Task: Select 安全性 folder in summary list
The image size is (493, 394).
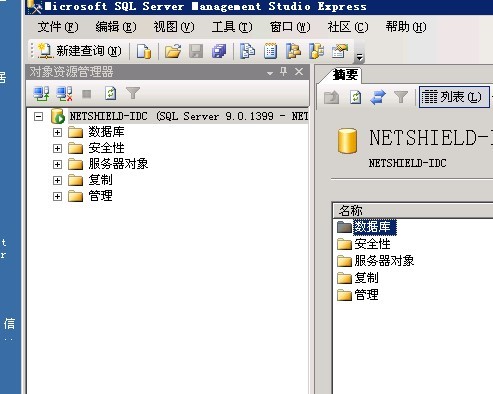Action: 364,244
